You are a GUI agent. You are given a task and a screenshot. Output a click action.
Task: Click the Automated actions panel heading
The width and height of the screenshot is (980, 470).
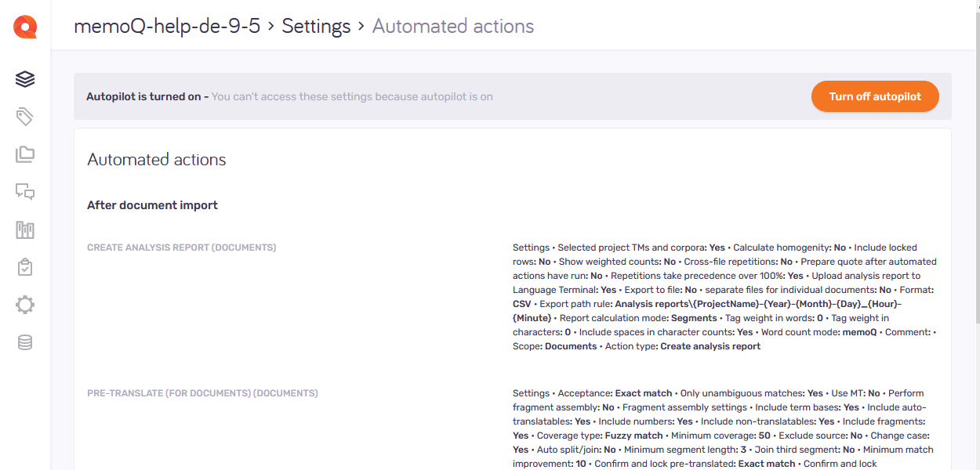coord(157,160)
